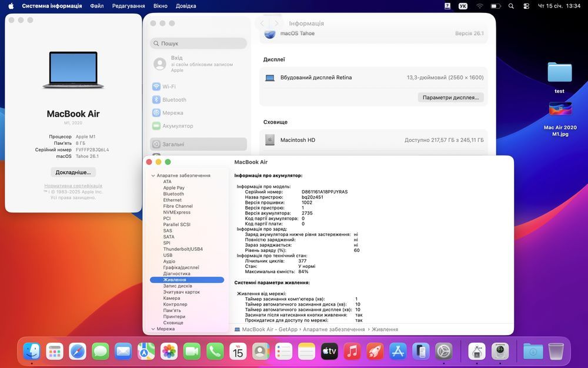Select Камера in the hardware tree
The width and height of the screenshot is (588, 368).
(x=171, y=298)
